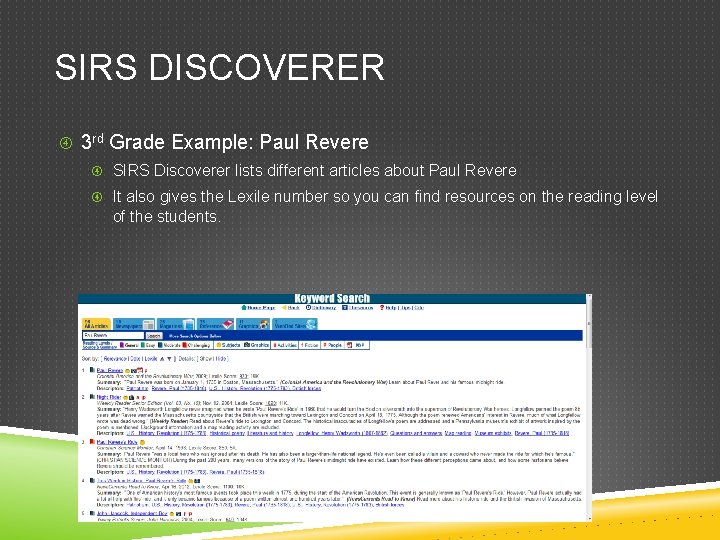Viewport: 720px width, 540px height.
Task: Click Show details link
Action: [206, 359]
